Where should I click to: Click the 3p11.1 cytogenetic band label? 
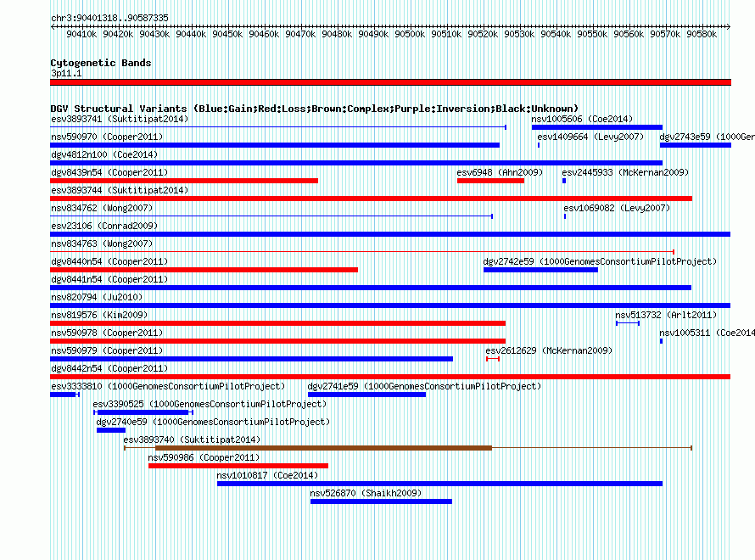tap(66, 73)
